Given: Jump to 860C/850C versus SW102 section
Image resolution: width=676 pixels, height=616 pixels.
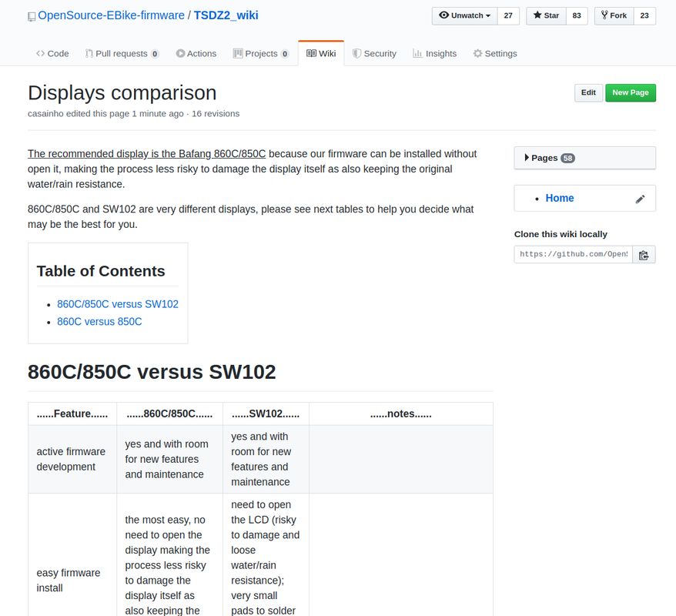Looking at the screenshot, I should click(x=118, y=304).
